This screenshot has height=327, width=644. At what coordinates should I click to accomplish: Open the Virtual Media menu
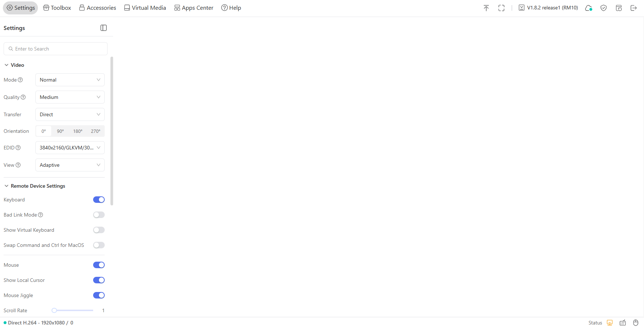click(144, 7)
